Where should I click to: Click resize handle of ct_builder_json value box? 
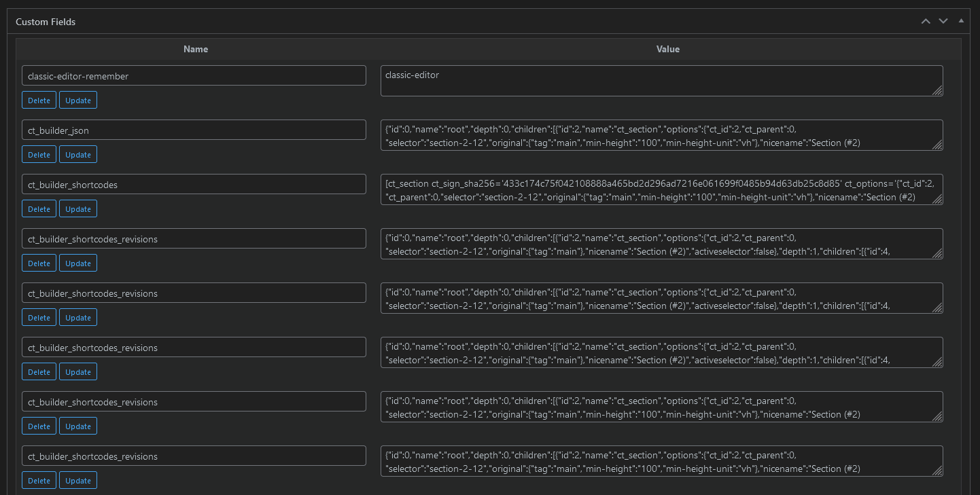pyautogui.click(x=937, y=145)
